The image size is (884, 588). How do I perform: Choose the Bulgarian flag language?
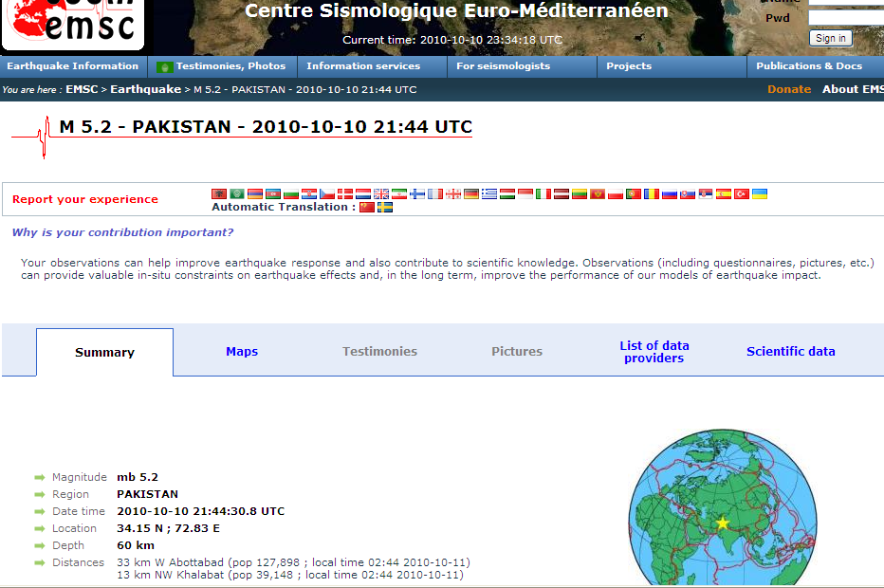pos(291,193)
